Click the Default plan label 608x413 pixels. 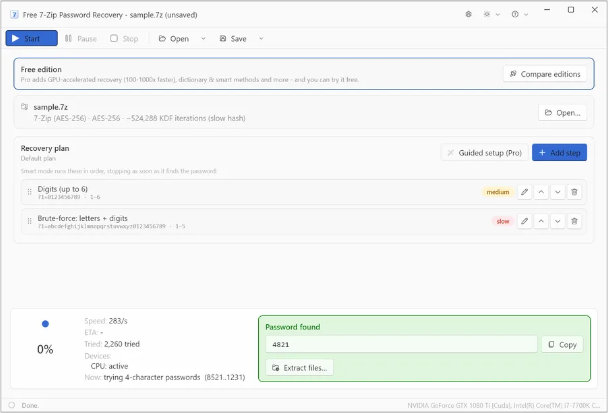pyautogui.click(x=38, y=159)
